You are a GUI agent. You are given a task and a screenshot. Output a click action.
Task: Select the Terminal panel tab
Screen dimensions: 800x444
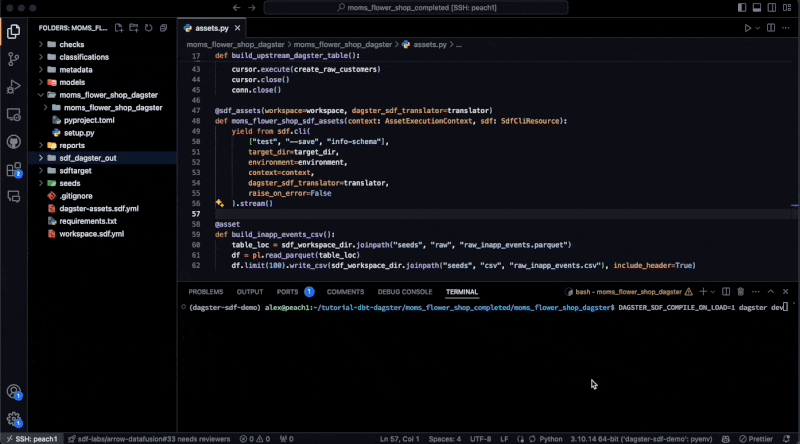click(x=462, y=292)
